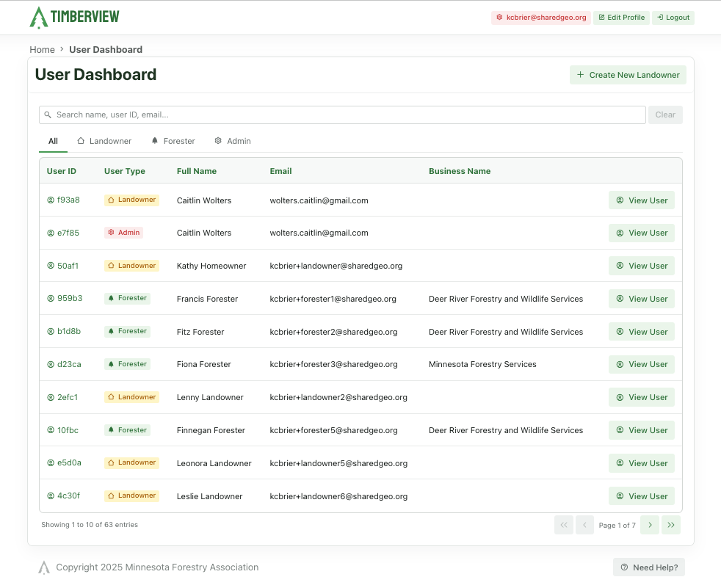Click 'Showing 1 to 10 of 63 entries' text
This screenshot has height=588, width=721.
(90, 525)
